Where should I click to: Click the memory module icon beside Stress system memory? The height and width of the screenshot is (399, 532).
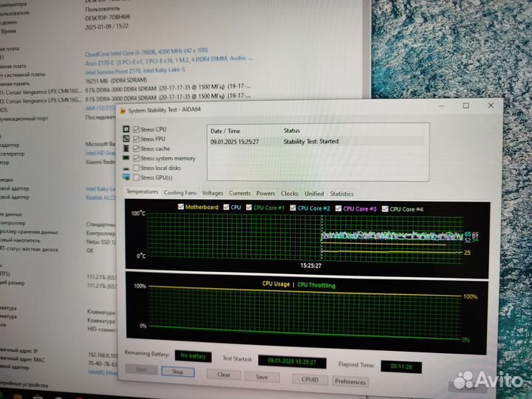click(x=126, y=158)
